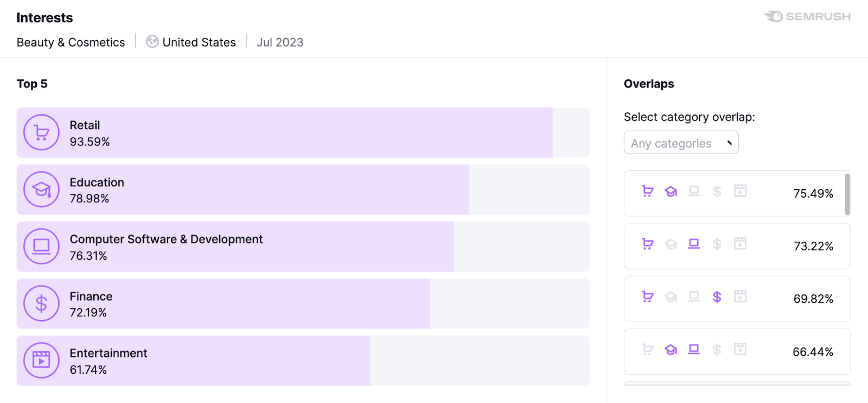Expand the Jul 2023 date selector
The image size is (868, 403).
coord(280,42)
